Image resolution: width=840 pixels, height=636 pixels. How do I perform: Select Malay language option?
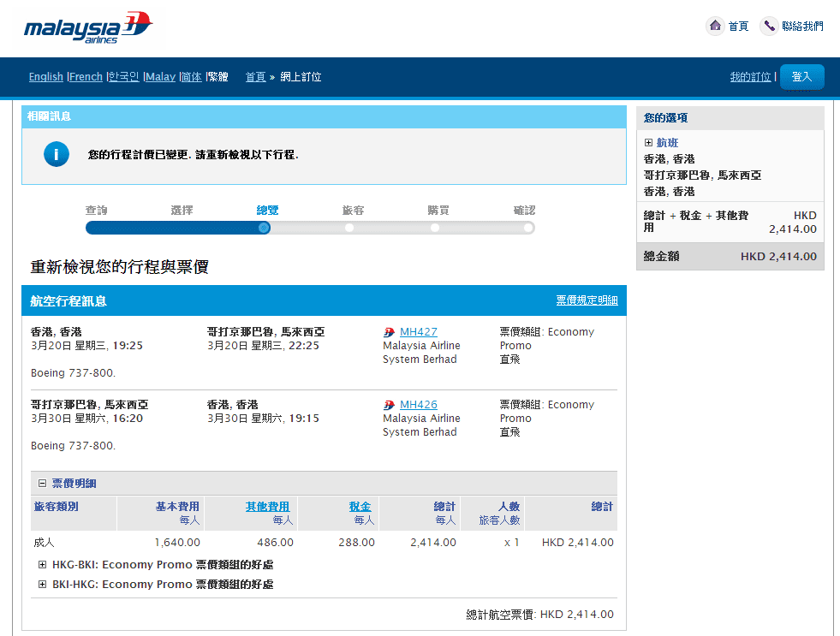coord(161,77)
